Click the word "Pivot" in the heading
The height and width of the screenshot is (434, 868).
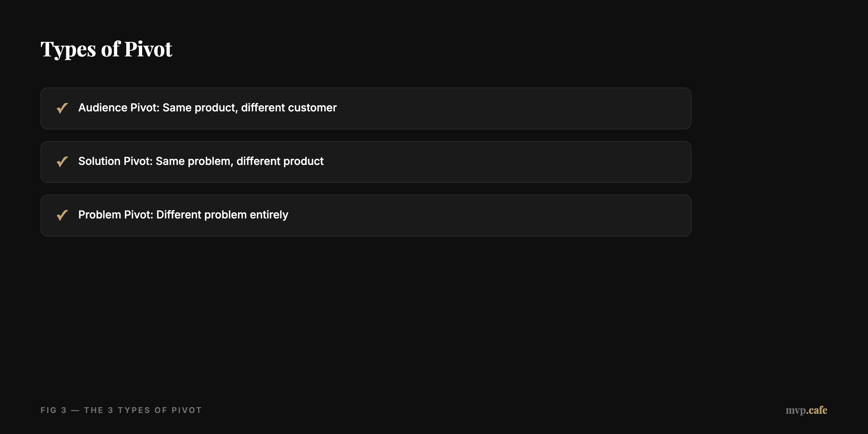point(148,49)
